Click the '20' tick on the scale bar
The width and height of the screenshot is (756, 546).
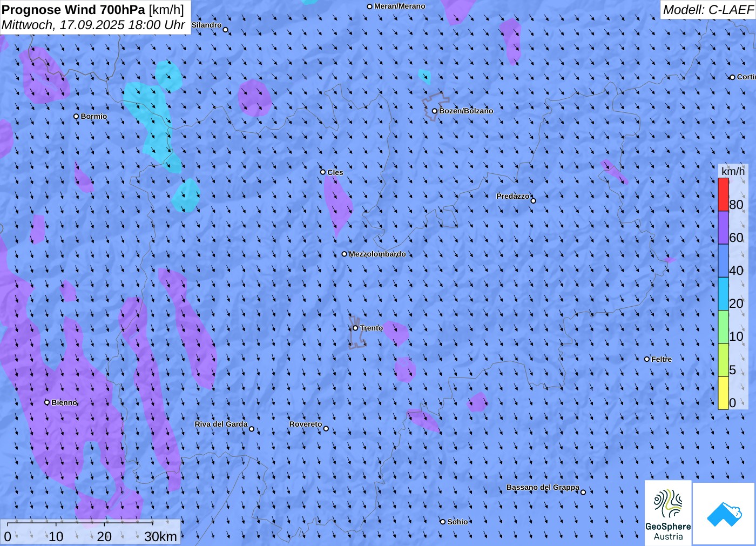[x=104, y=536]
